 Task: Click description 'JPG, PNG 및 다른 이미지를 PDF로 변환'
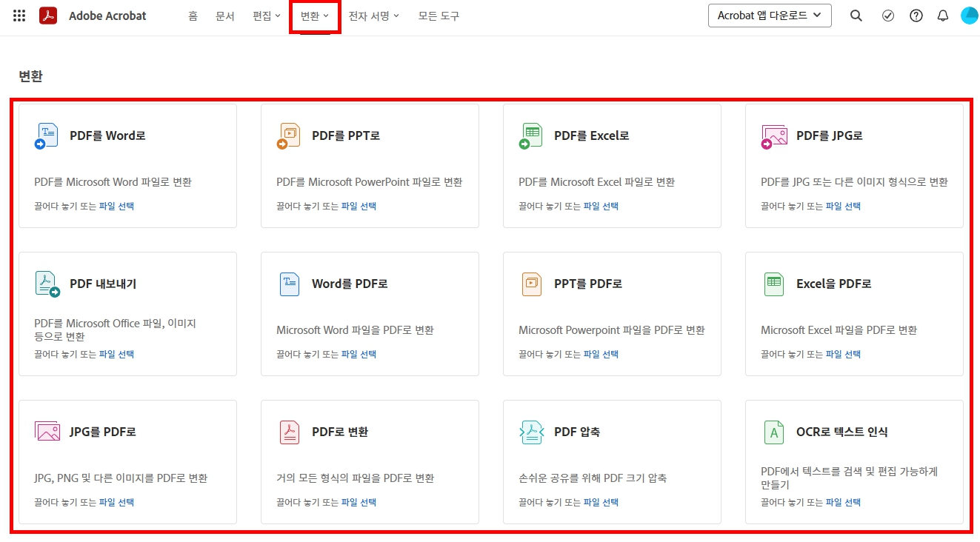click(121, 478)
